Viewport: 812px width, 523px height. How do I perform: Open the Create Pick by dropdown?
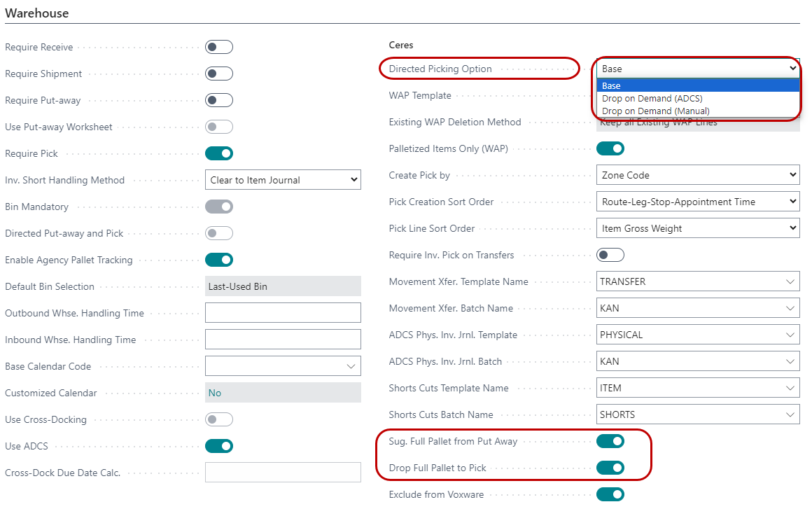(697, 175)
